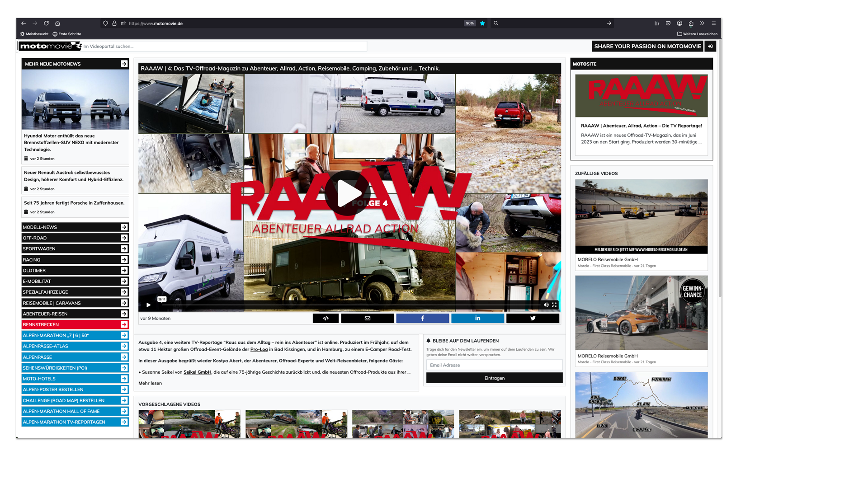This screenshot has width=868, height=488.
Task: Enter fullscreen on the video player
Action: coord(554,305)
